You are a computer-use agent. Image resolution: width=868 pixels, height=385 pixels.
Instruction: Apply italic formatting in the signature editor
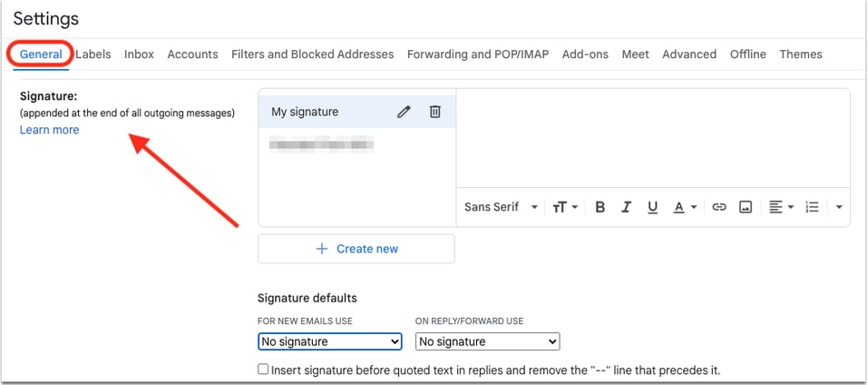[626, 207]
